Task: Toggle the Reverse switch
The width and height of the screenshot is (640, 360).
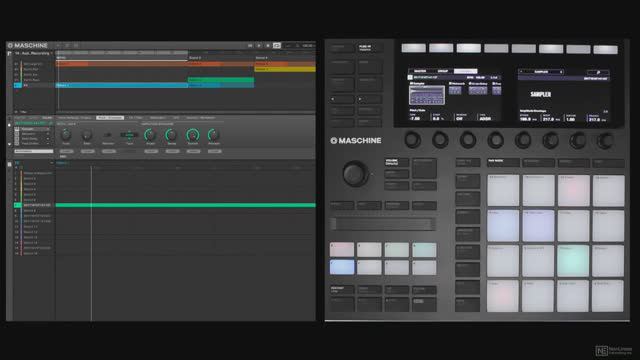Action: tap(108, 135)
